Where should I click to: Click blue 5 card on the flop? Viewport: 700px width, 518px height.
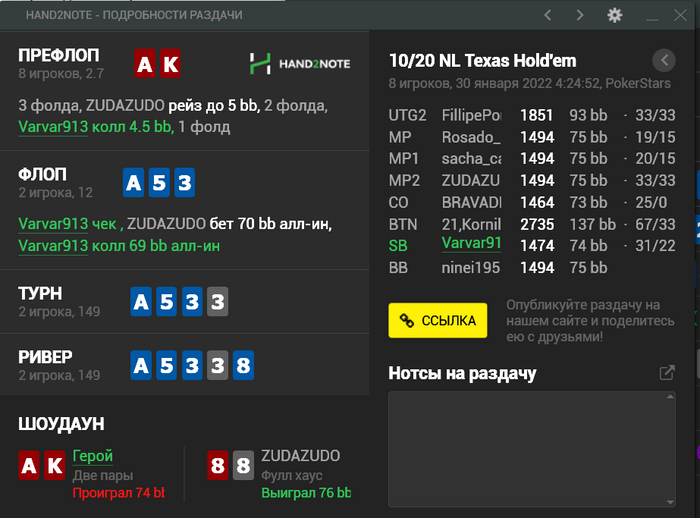(x=159, y=182)
